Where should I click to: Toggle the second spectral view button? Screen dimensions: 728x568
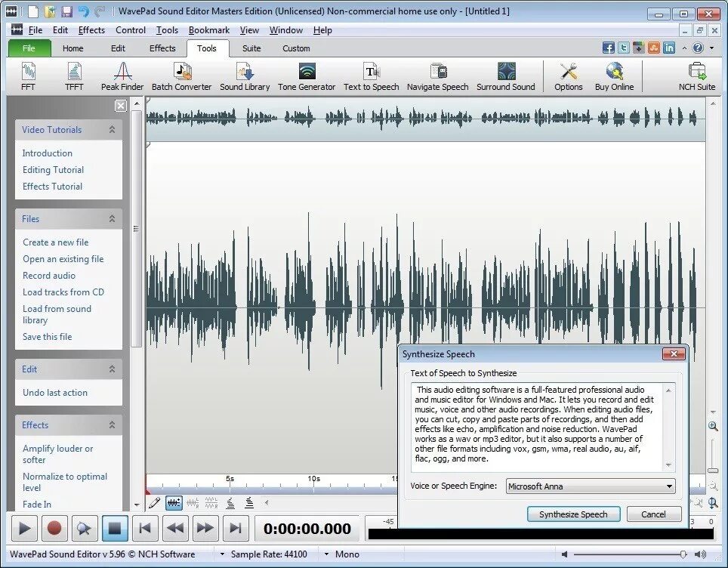(249, 502)
